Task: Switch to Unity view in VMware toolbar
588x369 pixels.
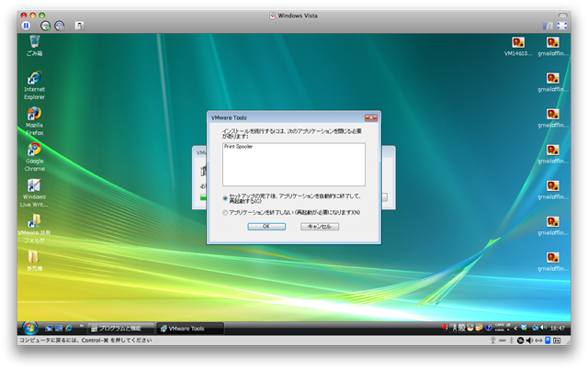Action: (548, 26)
